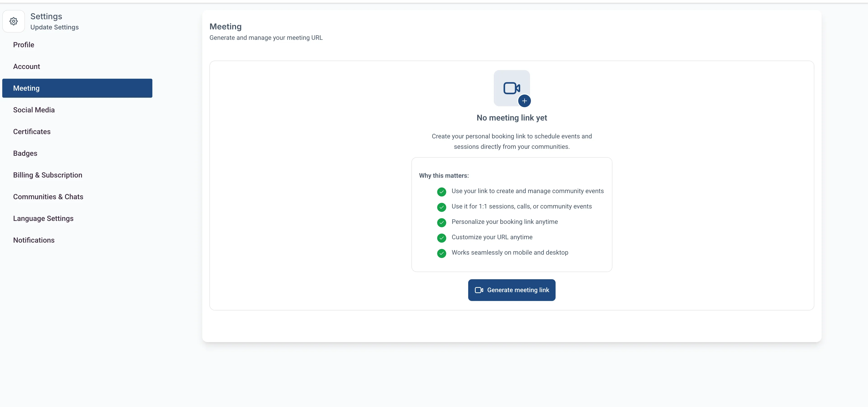Image resolution: width=868 pixels, height=407 pixels.
Task: Open Social Media settings
Action: (x=34, y=110)
